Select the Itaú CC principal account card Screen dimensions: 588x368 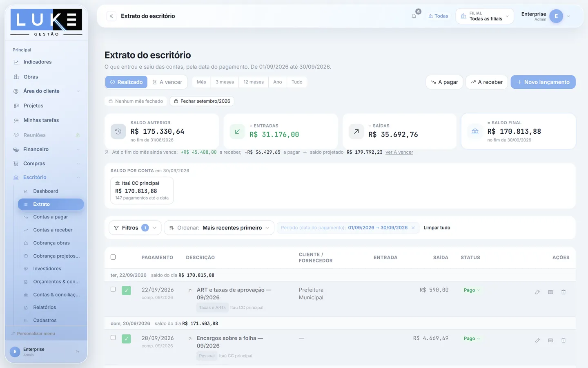tap(142, 190)
